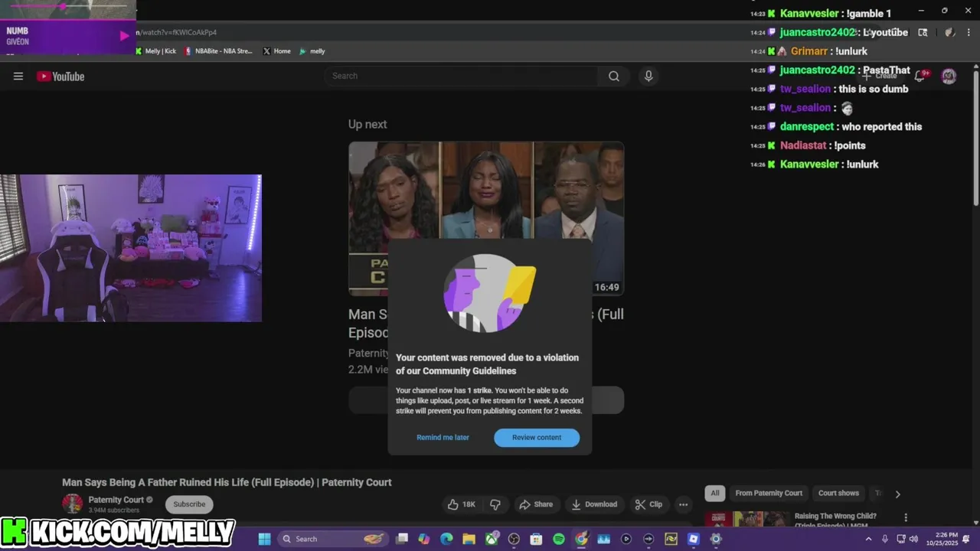Open Raising The Wrong Child thumbnail
This screenshot has width=980, height=551.
[746, 519]
